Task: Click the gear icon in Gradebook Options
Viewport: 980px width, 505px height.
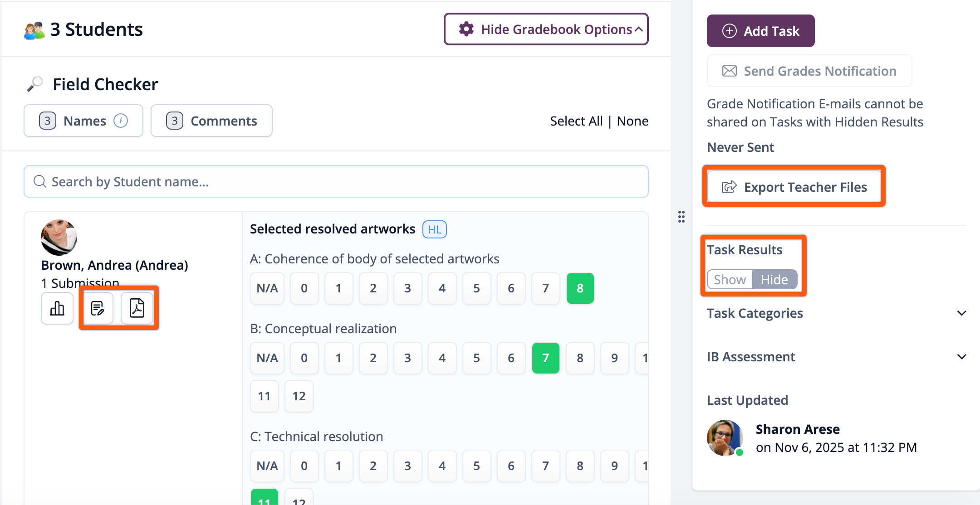Action: (466, 29)
